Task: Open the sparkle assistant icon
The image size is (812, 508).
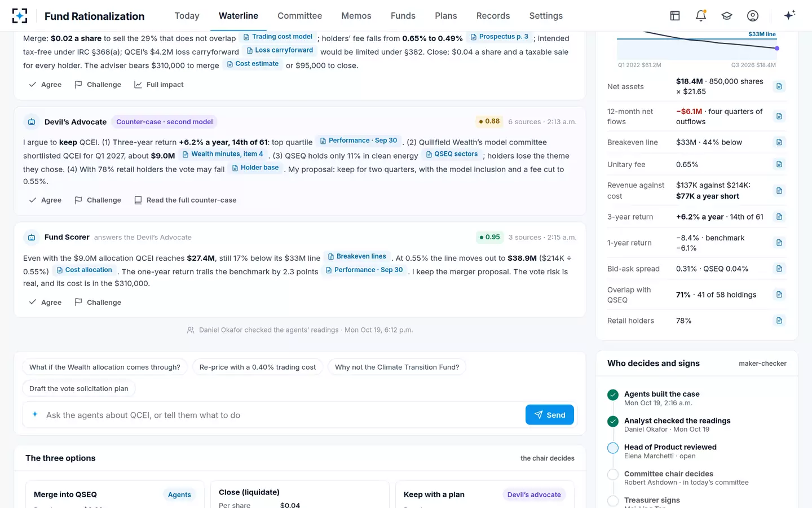Action: 789,15
